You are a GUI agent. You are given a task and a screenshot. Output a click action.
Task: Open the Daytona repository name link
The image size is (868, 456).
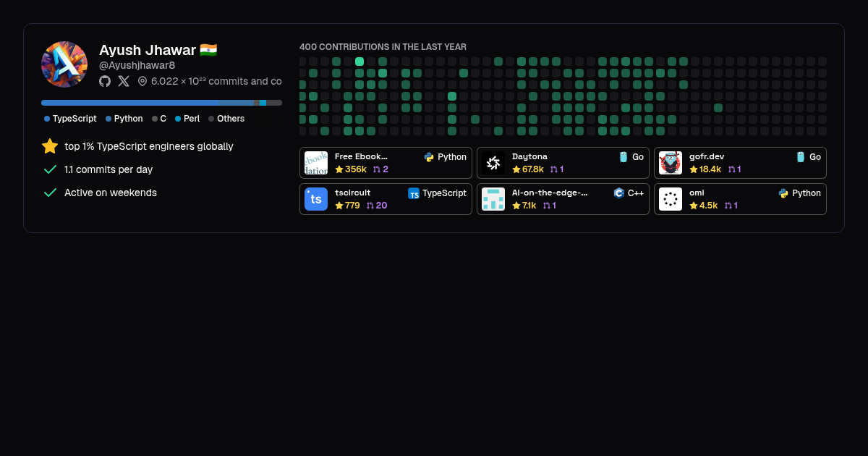529,156
